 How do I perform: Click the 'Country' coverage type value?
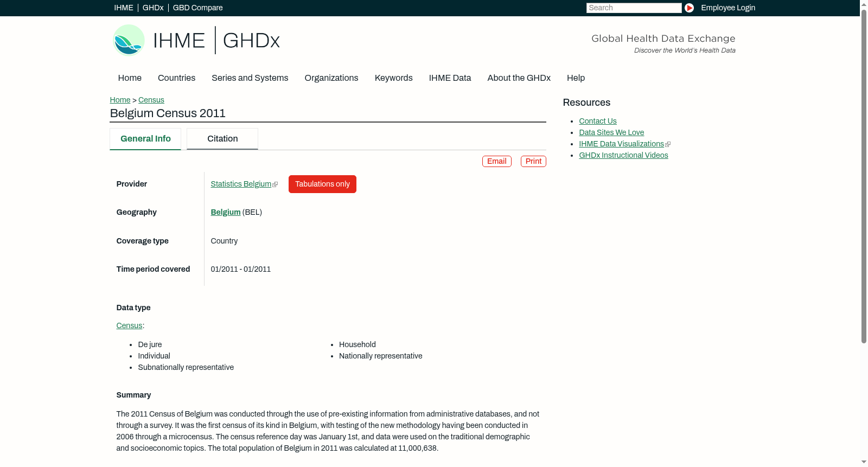[x=224, y=241]
